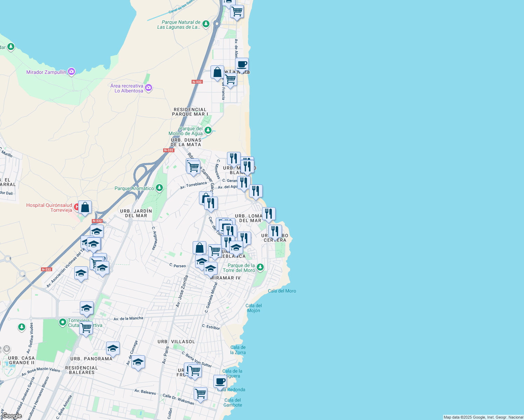The image size is (524, 420).
Task: Click the shopping cart marker on Calle Dr. Waksman
Action: [200, 394]
